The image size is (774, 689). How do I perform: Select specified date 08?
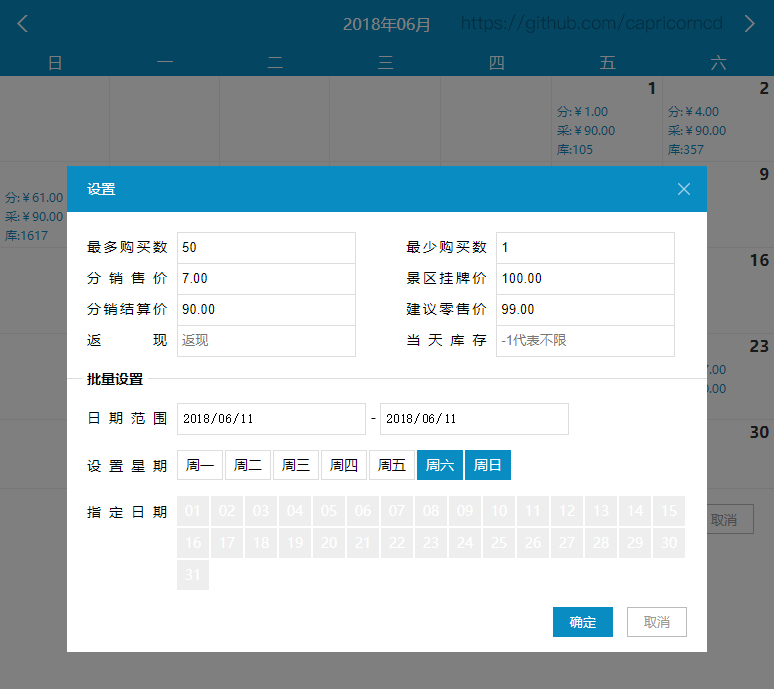(431, 511)
